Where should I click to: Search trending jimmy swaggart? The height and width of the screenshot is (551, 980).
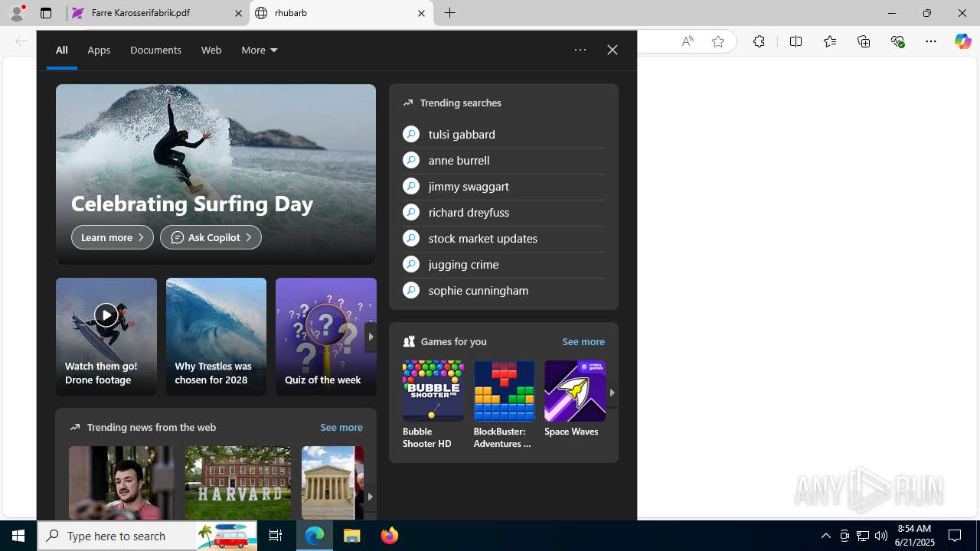click(x=504, y=186)
